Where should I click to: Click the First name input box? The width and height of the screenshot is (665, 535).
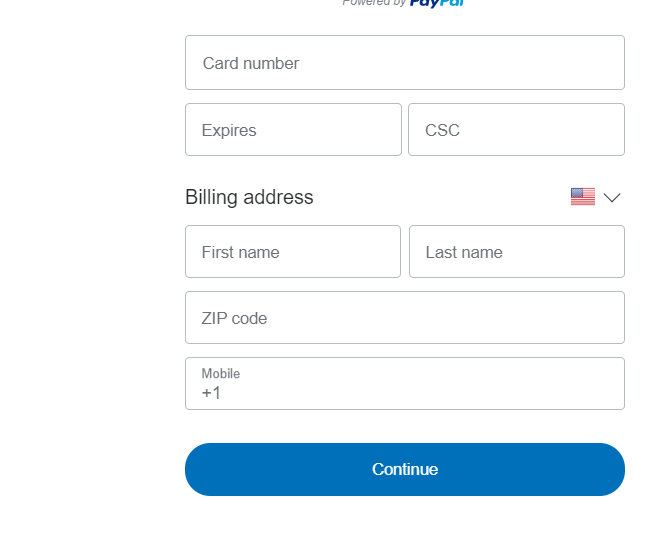[293, 252]
